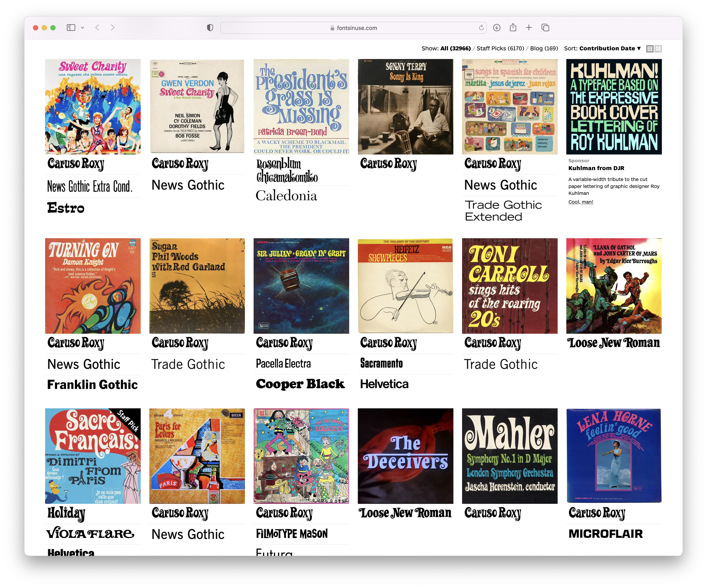Open the Kuhlman from DJR sponsor link
Viewport: 707px width, 588px height.
pos(596,168)
